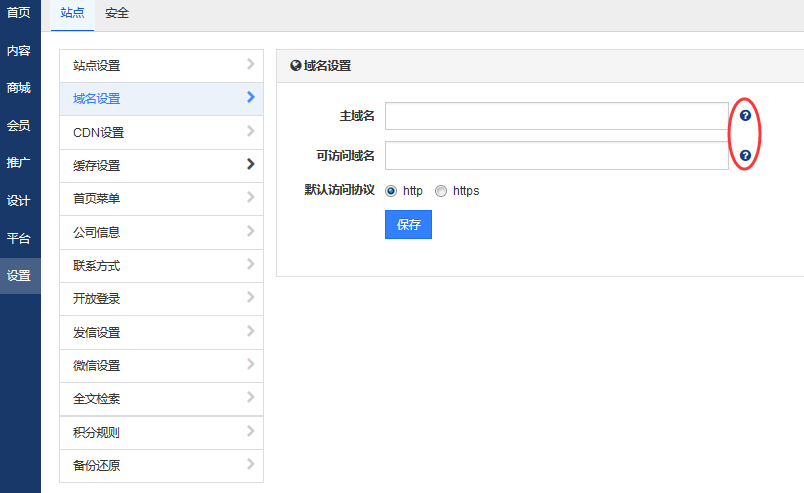This screenshot has height=493, width=804.
Task: Click the globe icon in 域名设置 header
Action: pyautogui.click(x=295, y=66)
